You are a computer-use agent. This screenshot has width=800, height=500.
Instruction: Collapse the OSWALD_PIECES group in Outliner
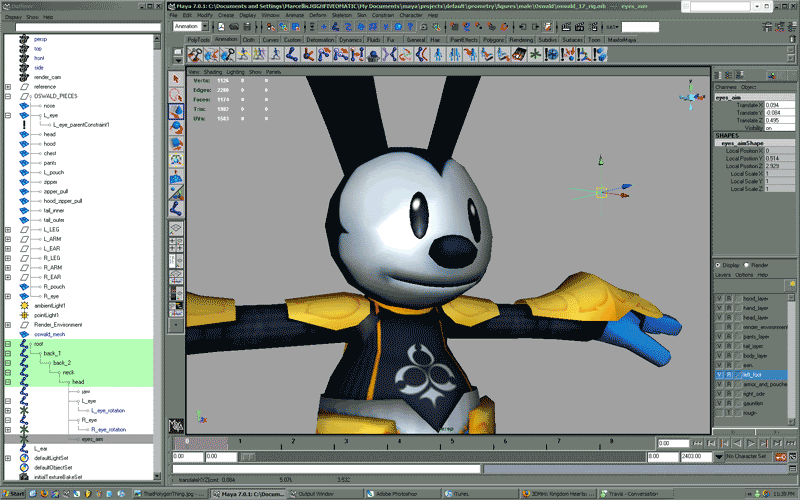(8, 96)
